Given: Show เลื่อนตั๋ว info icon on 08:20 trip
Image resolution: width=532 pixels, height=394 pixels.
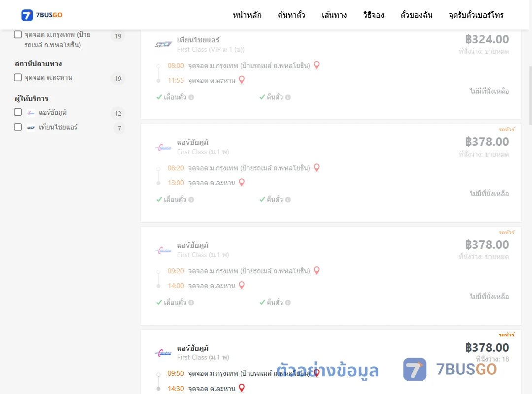Looking at the screenshot, I should tap(191, 200).
